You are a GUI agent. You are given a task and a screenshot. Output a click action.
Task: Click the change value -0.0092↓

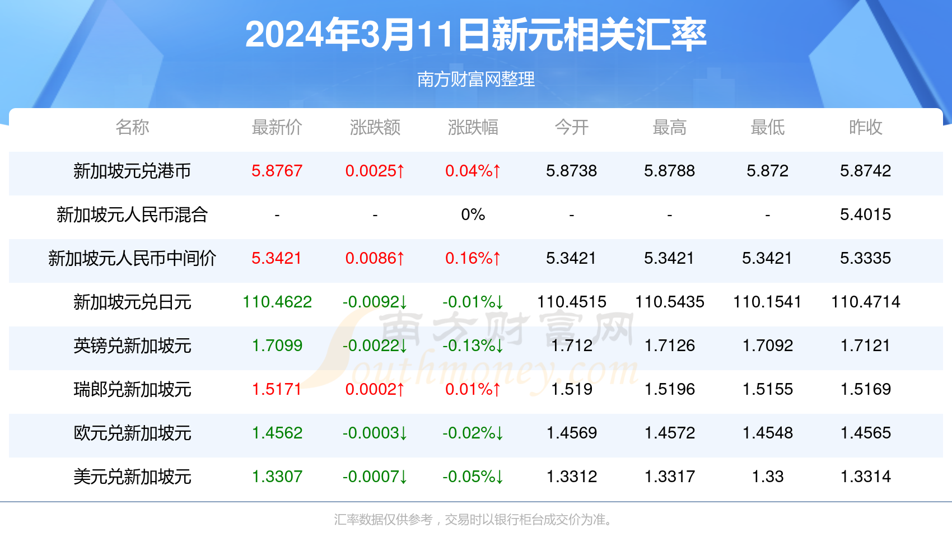(x=375, y=302)
